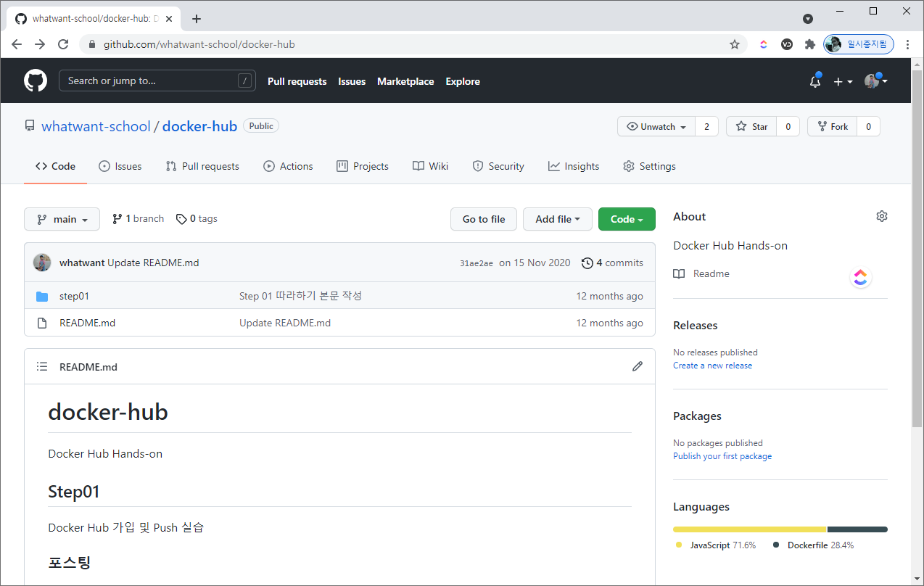924x586 pixels.
Task: Open Marketplace in the top navigation
Action: (x=405, y=81)
